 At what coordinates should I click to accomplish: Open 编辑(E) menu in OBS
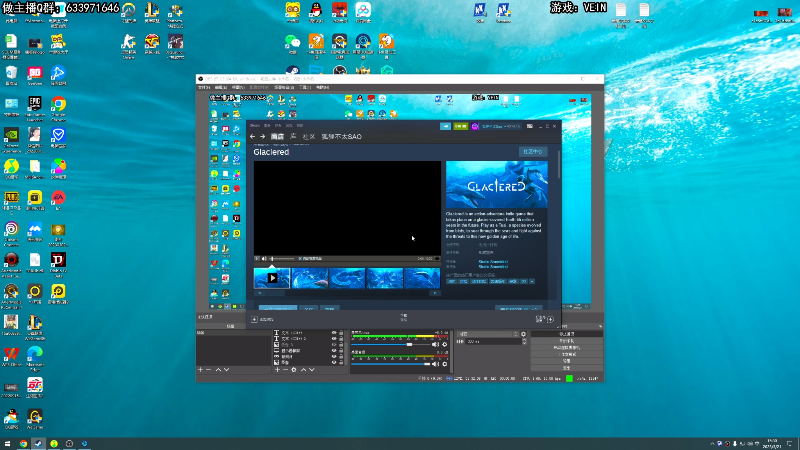coord(221,88)
